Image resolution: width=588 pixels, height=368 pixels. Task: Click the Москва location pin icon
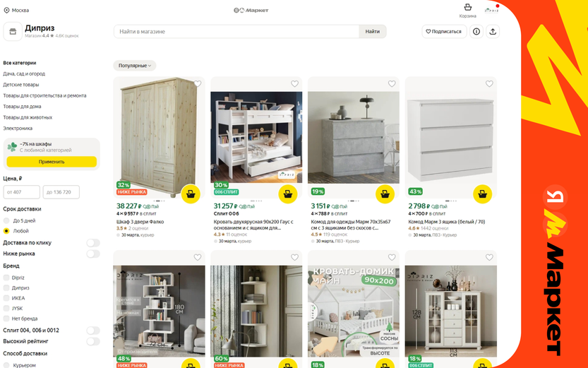[6, 10]
